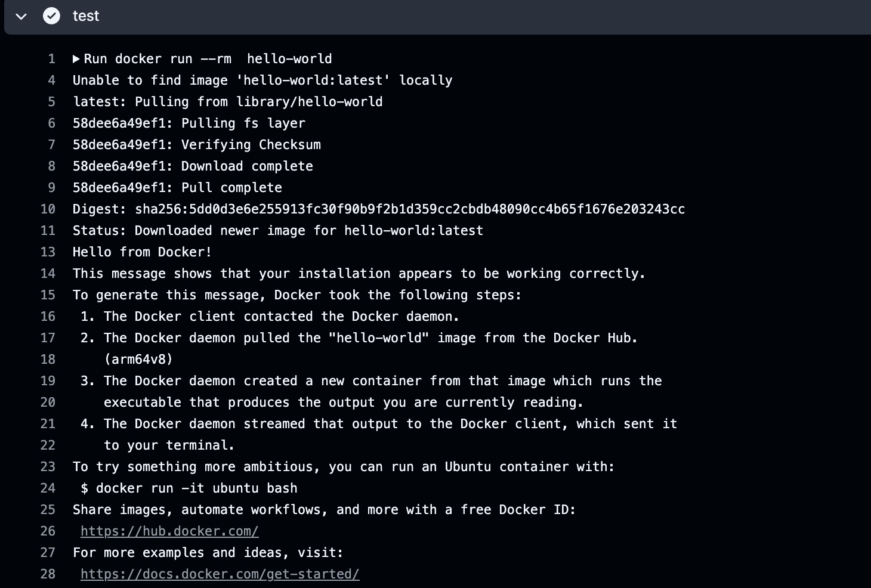Click the success checkmark icon beside test

[x=52, y=16]
